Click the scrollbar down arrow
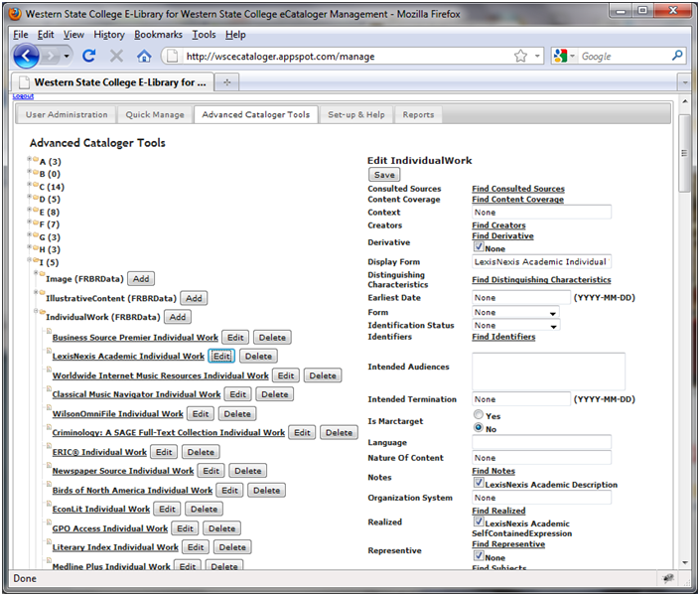The width and height of the screenshot is (700, 596). (684, 563)
